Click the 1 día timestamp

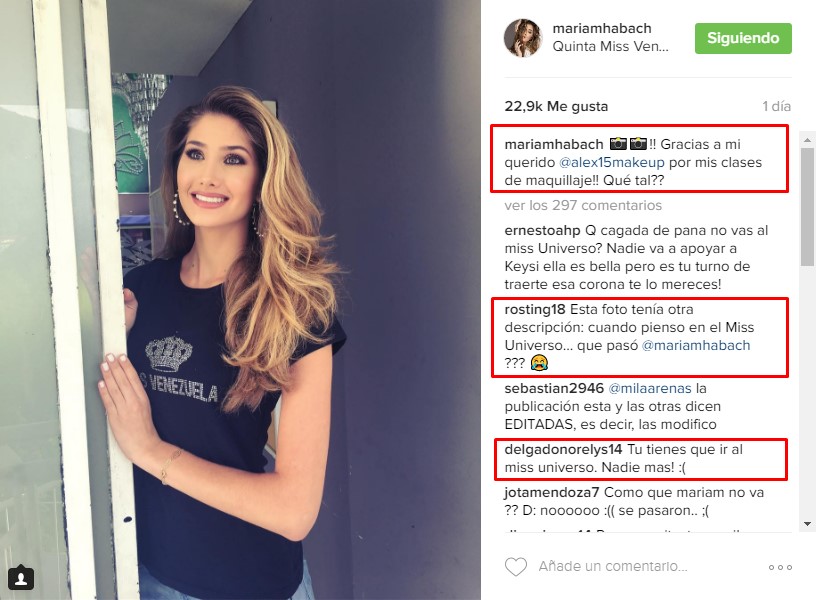click(x=776, y=106)
